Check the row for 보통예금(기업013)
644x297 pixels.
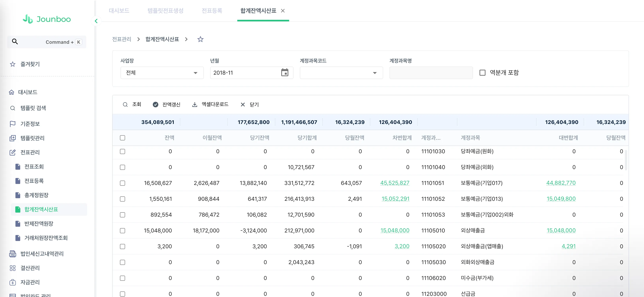pos(123,199)
